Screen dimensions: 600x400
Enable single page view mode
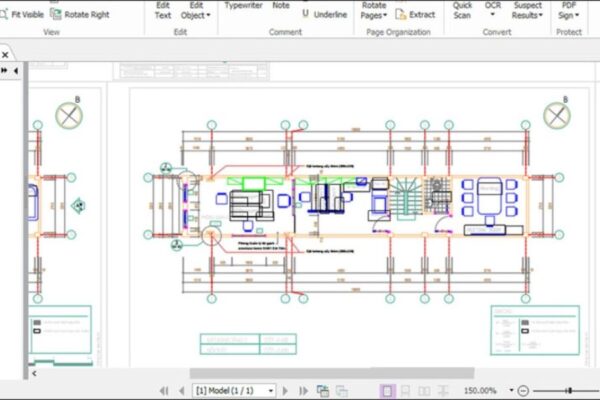[388, 390]
